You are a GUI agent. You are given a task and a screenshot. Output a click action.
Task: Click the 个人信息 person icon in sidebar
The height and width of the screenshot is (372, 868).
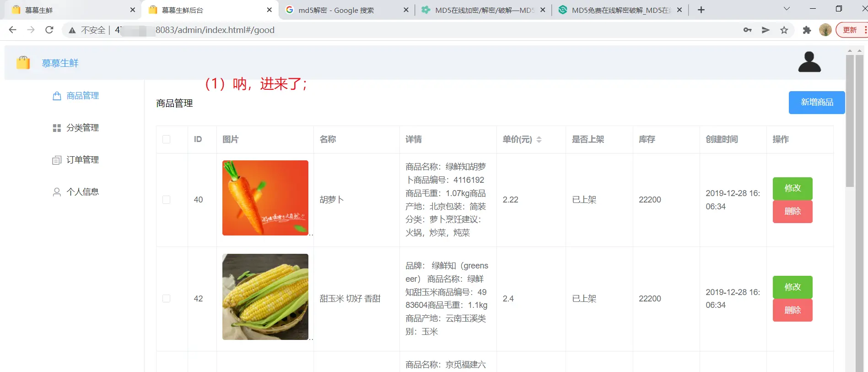point(57,192)
